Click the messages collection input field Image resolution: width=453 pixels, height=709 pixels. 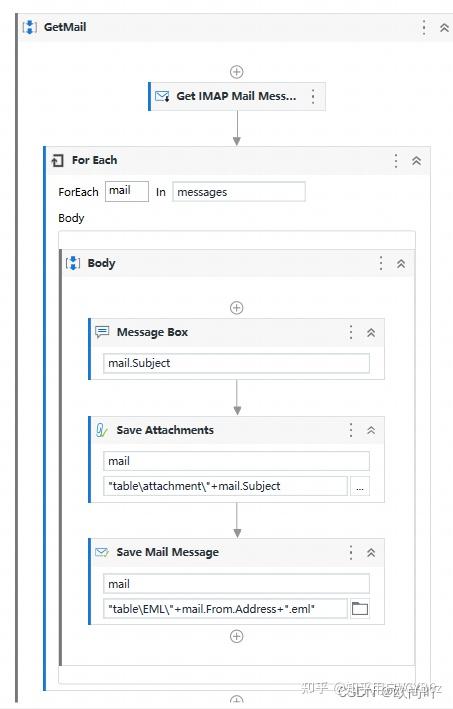pyautogui.click(x=239, y=192)
